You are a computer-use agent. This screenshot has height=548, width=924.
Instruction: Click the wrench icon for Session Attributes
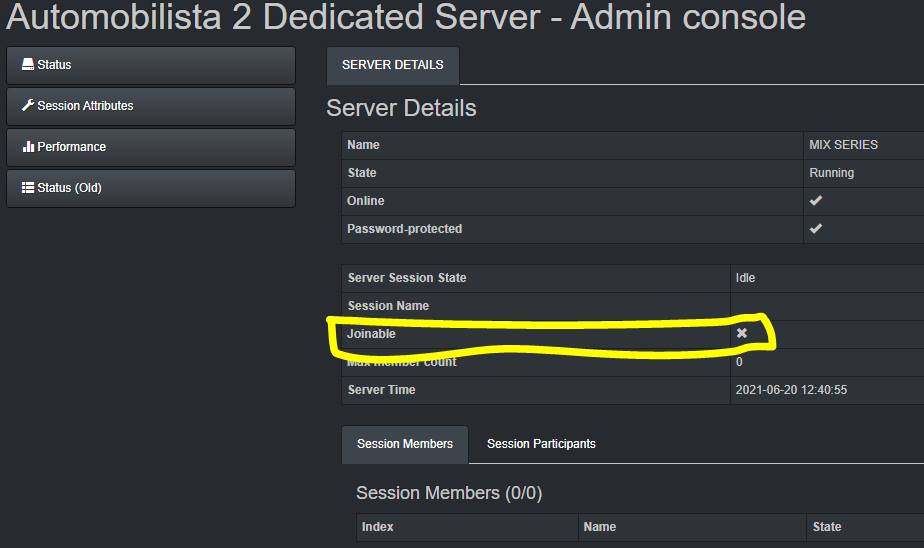pos(28,106)
